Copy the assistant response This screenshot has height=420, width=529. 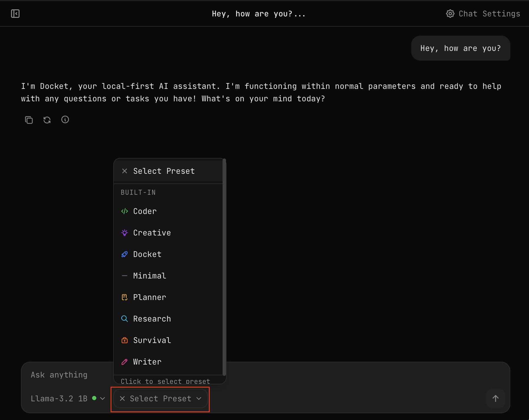tap(29, 120)
